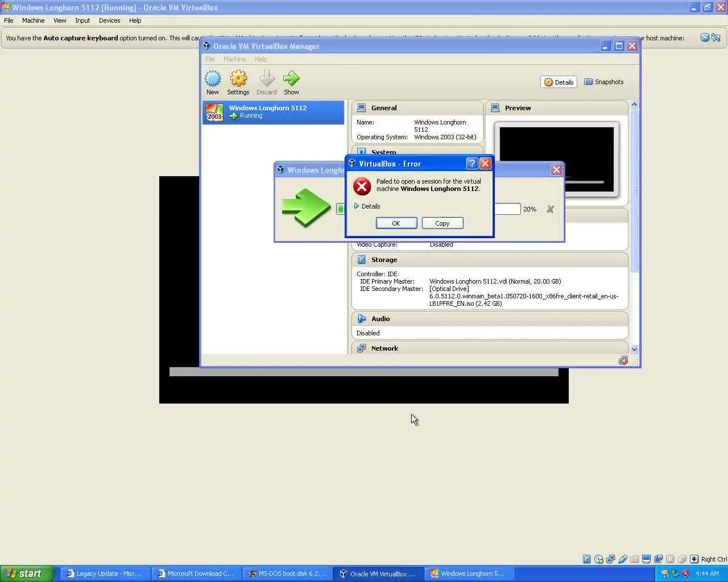Click the network adapters status icon
Image resolution: width=728 pixels, height=582 pixels.
pos(610,559)
